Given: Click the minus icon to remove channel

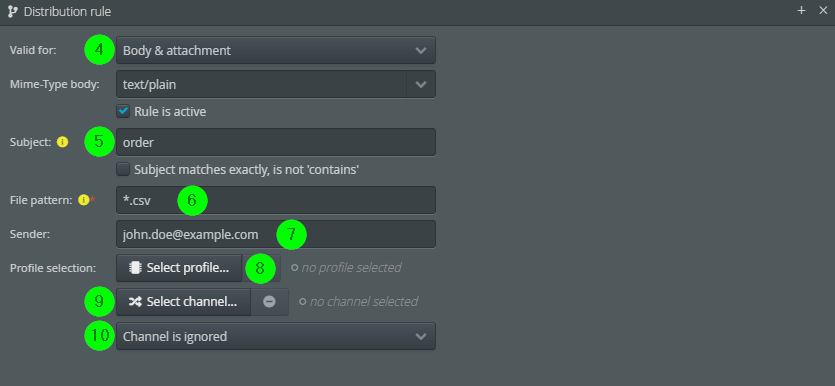Looking at the screenshot, I should tap(269, 302).
